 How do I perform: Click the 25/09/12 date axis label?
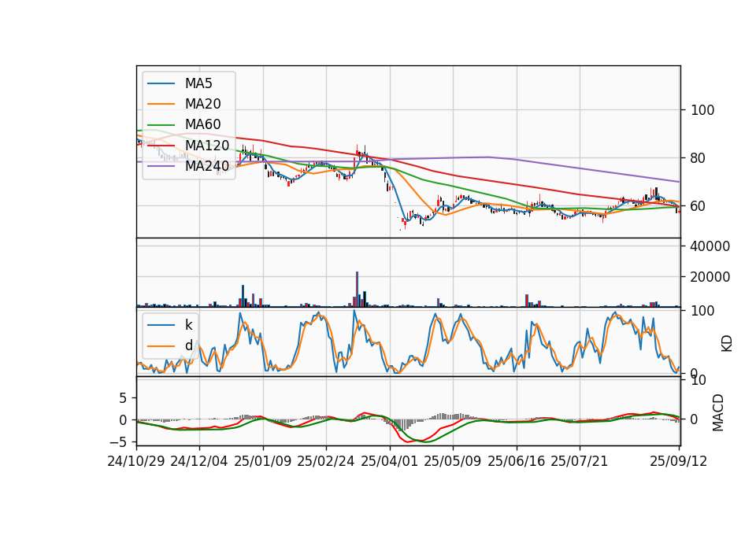coord(679,461)
